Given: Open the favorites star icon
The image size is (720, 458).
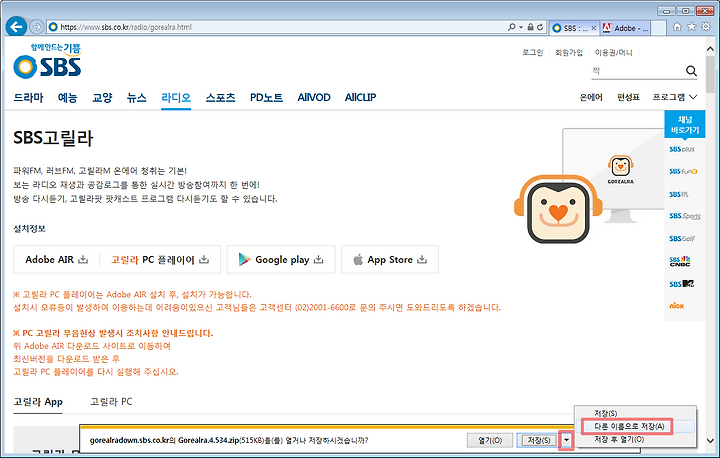Looking at the screenshot, I should point(692,27).
